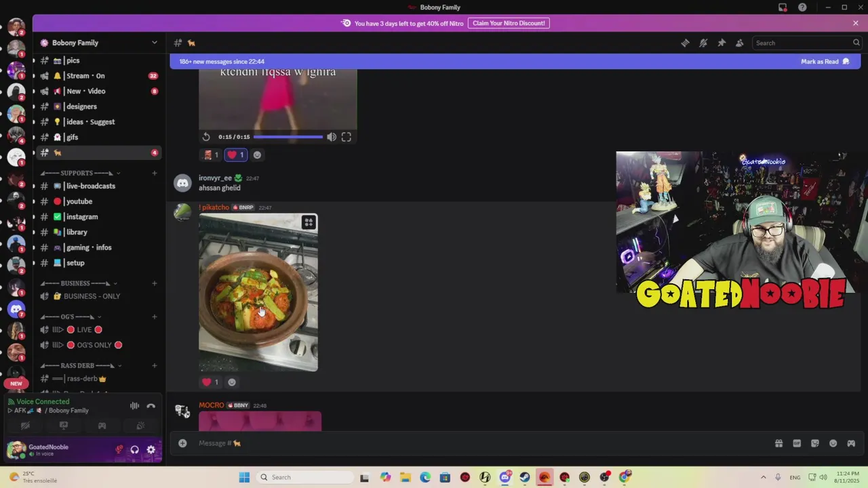Open the library channel
Viewport: 868px width, 488px height.
coord(98,232)
